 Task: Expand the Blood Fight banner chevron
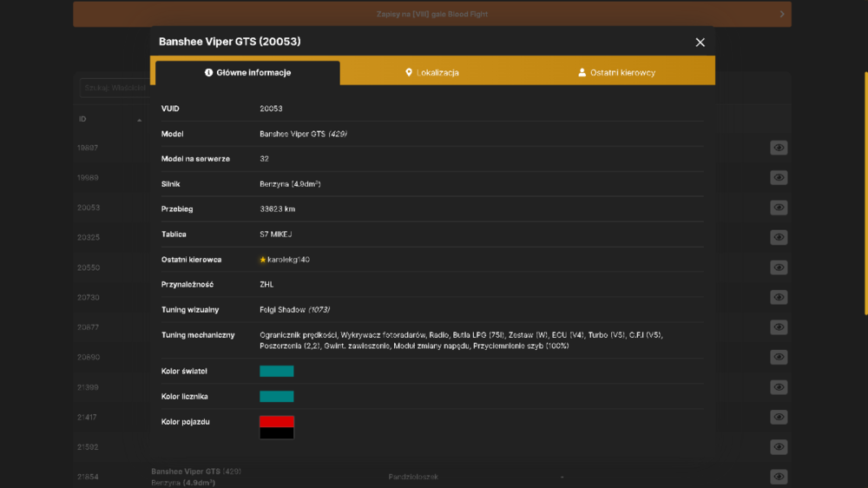click(782, 14)
